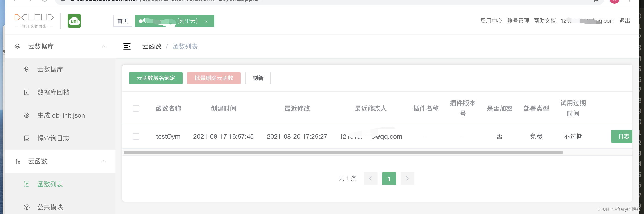Close the 阿里云 service space tab

point(207,22)
